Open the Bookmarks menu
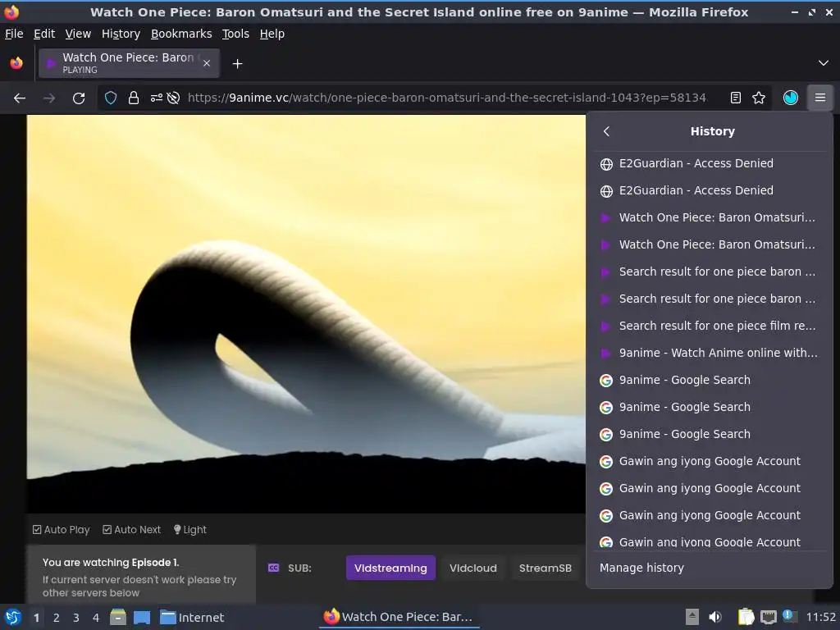The width and height of the screenshot is (840, 630). 181,34
